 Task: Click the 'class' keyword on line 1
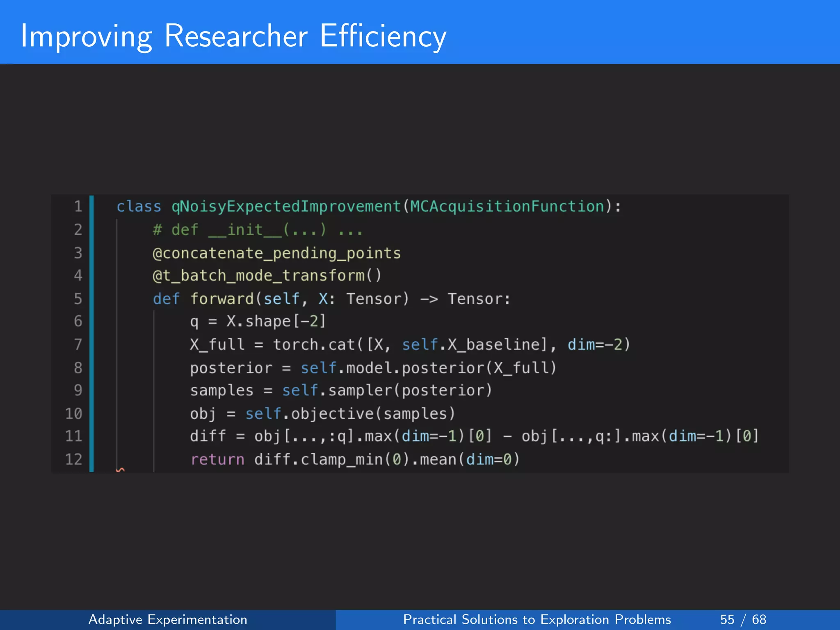(x=139, y=206)
